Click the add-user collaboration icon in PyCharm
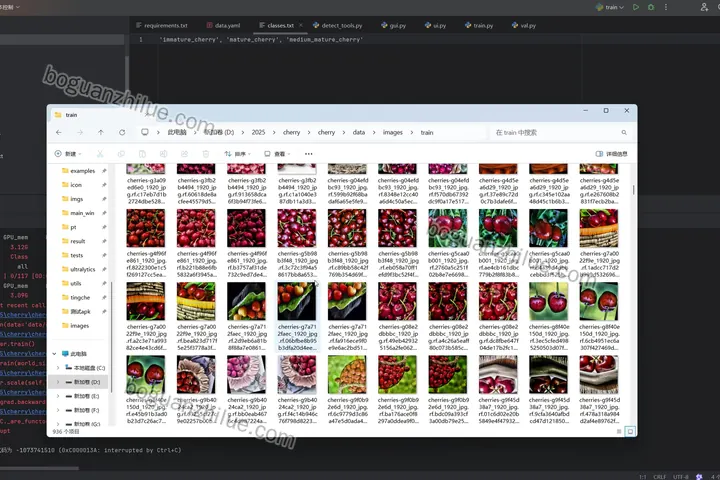Screen dimensions: 720x480 tap(704, 7)
